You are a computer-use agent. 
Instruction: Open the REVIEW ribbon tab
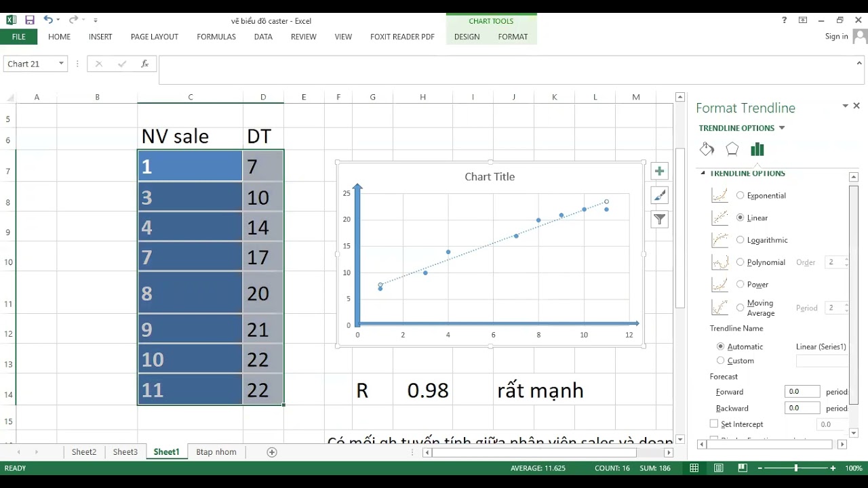[304, 37]
